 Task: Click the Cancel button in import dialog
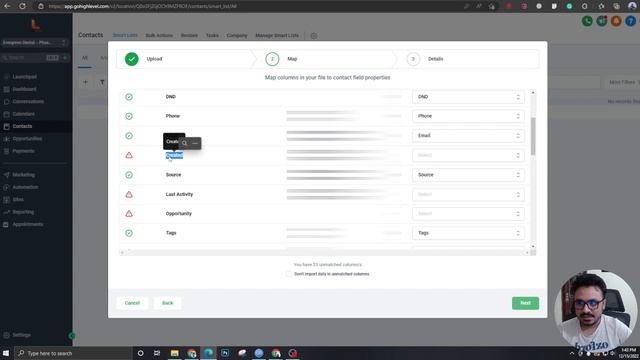132,303
